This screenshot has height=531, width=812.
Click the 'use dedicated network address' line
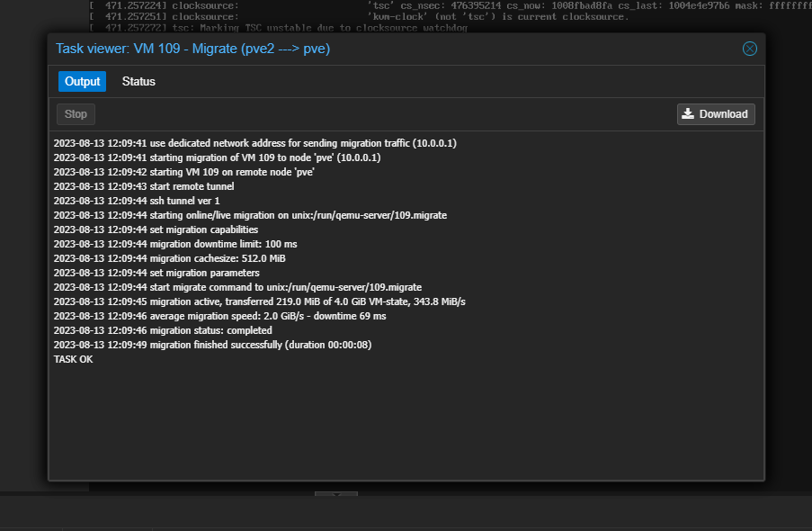coord(255,143)
